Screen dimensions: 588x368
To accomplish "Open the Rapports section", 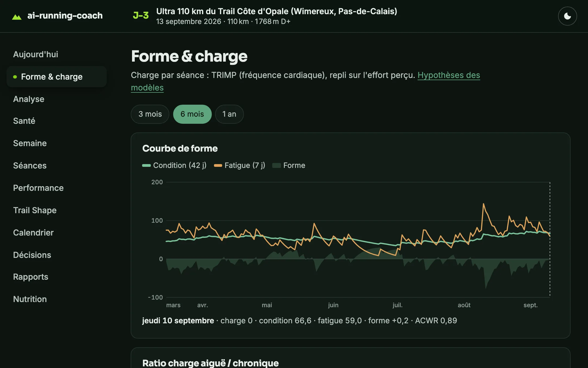I will [31, 277].
